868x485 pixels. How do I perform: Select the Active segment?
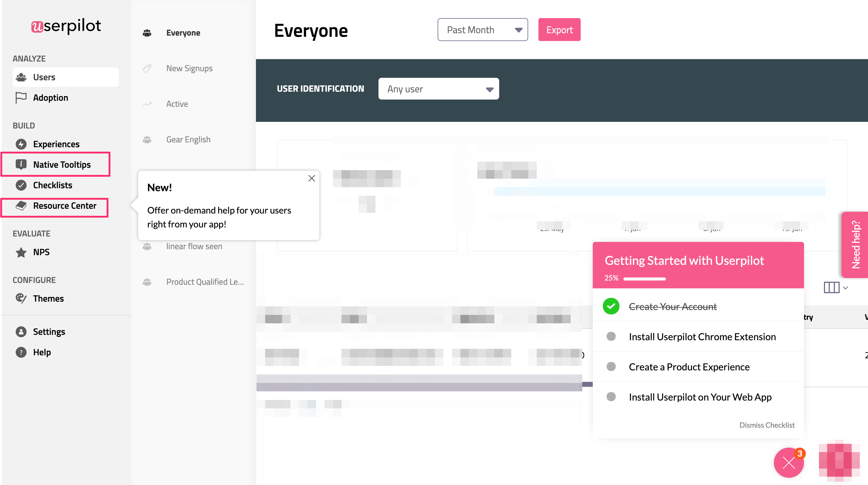click(x=177, y=104)
